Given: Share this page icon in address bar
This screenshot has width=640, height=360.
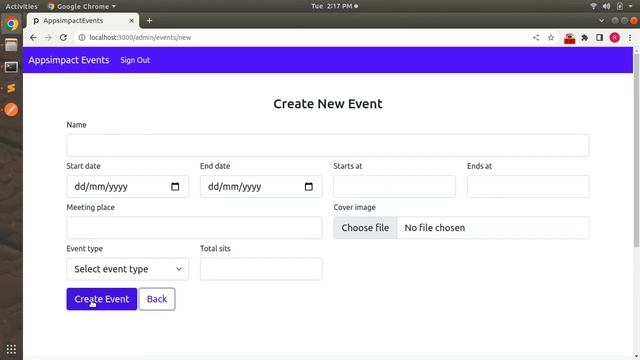Looking at the screenshot, I should [536, 38].
